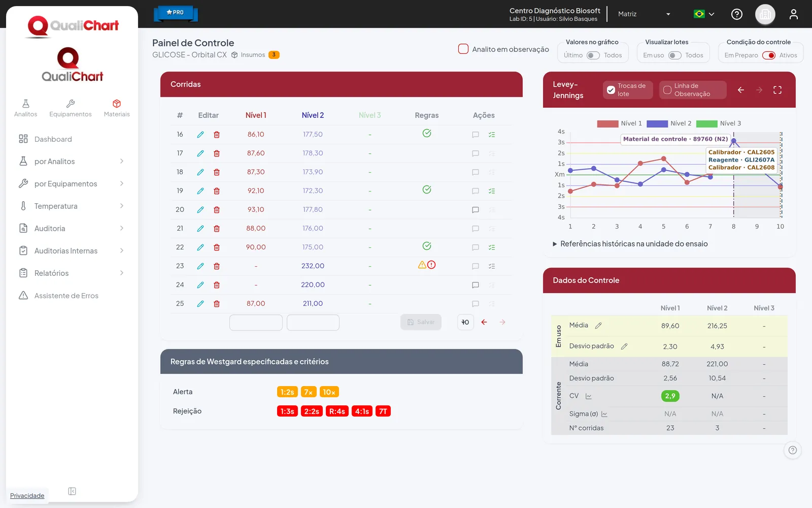Open the help question mark icon in top bar
The width and height of the screenshot is (812, 508).
[x=737, y=14]
